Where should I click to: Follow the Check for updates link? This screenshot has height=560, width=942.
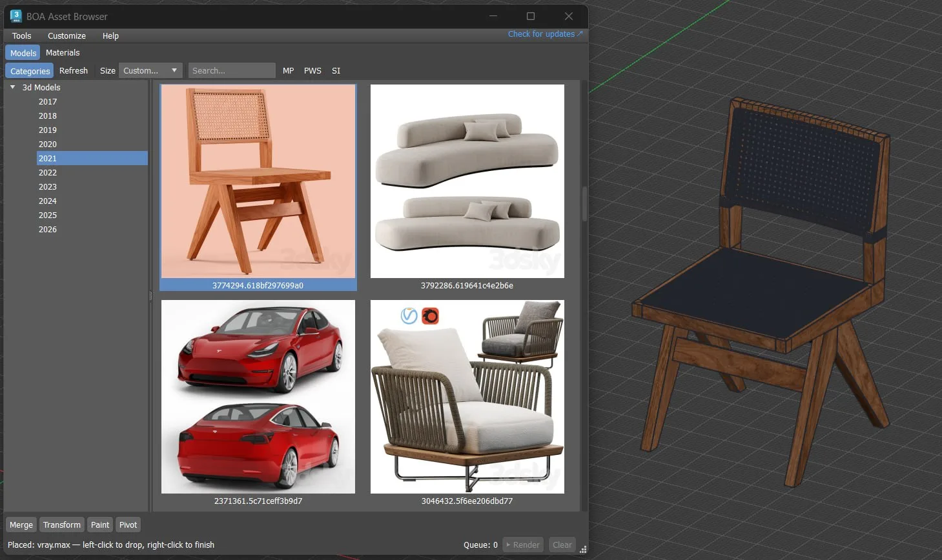coord(545,34)
